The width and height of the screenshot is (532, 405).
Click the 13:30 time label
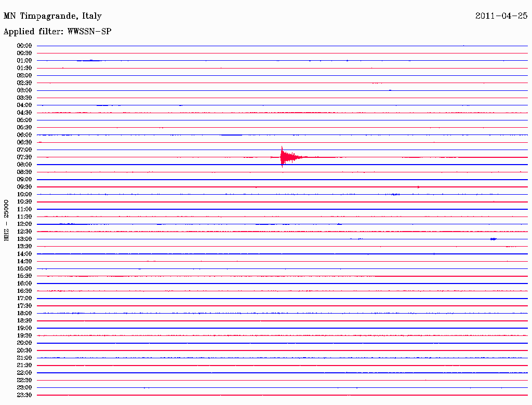24,246
